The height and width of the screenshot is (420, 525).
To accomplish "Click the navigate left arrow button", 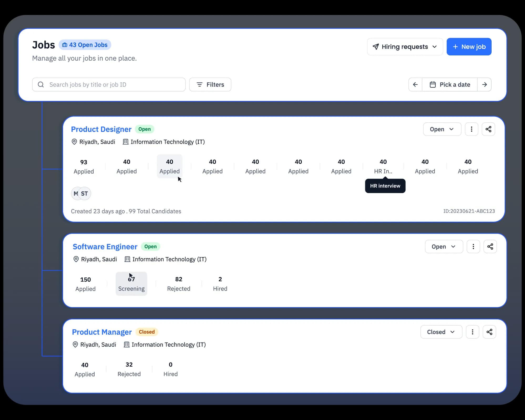I will [414, 84].
